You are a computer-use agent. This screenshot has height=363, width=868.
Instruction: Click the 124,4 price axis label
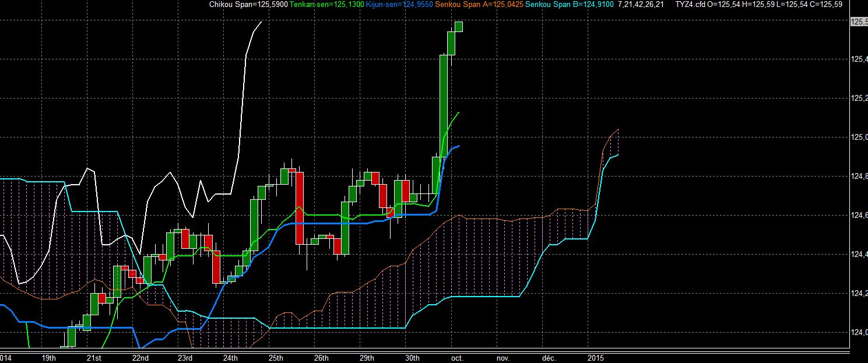(859, 254)
